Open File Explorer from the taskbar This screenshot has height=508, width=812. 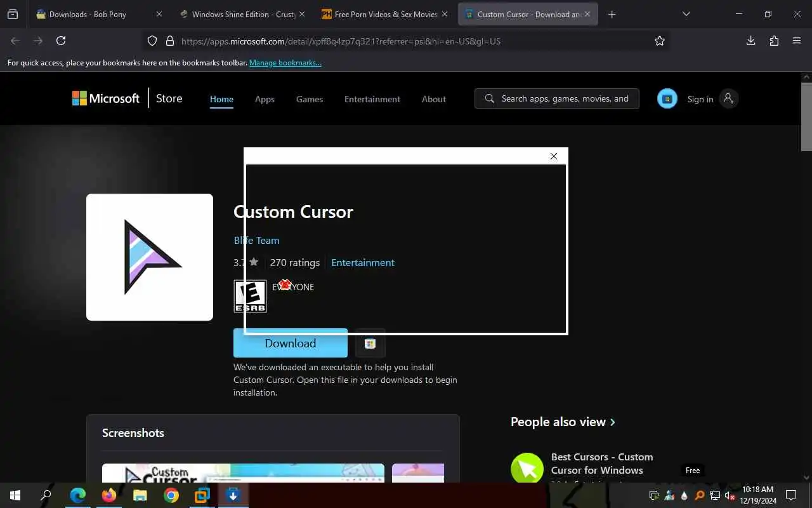140,495
